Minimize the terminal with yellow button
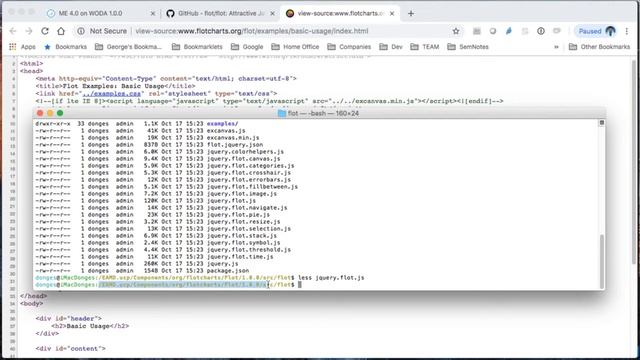 (50, 113)
